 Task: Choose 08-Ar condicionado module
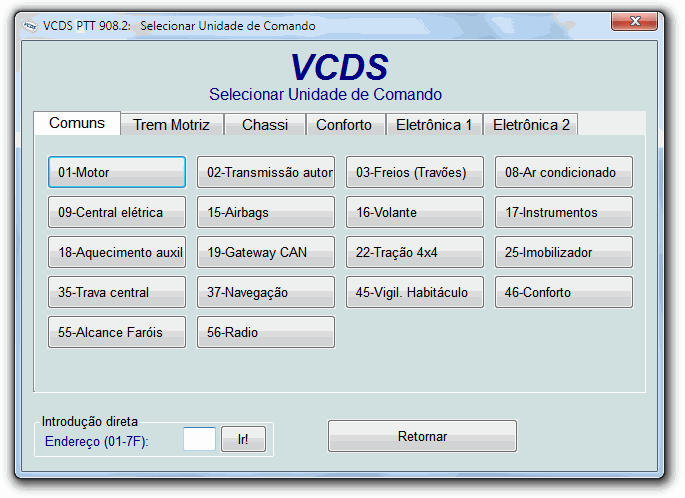click(x=564, y=172)
